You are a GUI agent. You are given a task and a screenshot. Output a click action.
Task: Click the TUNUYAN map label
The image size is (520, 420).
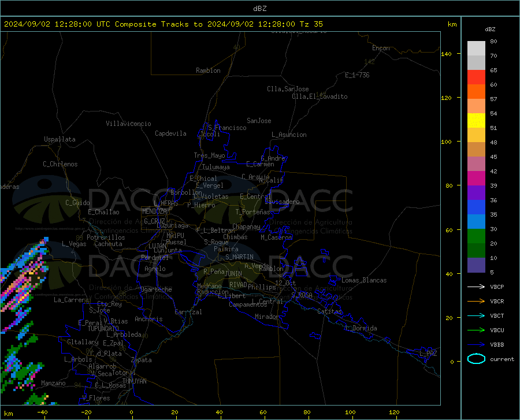pyautogui.click(x=134, y=381)
